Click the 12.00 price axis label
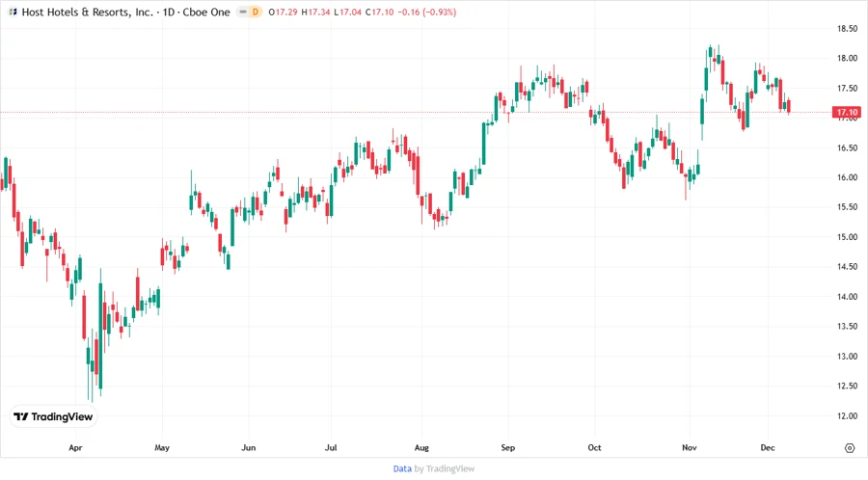Screen dimensions: 868x480 847,415
